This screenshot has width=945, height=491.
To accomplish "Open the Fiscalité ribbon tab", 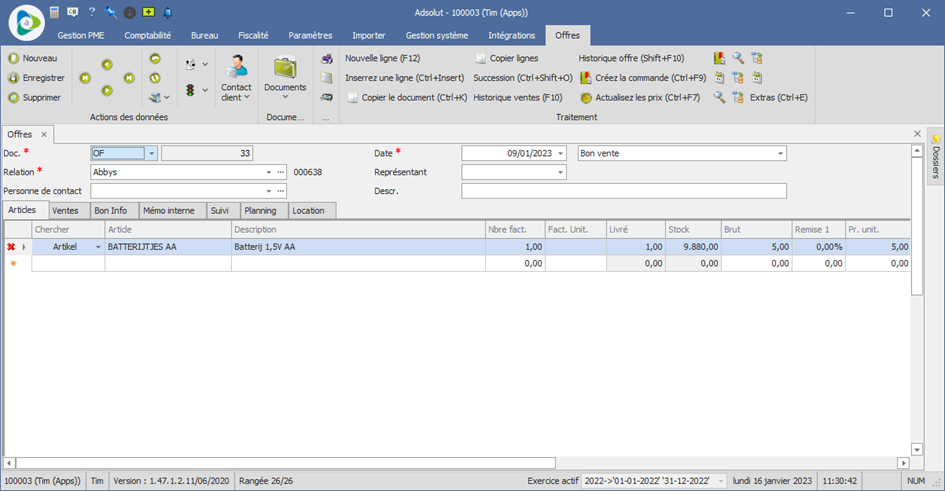I will [253, 36].
